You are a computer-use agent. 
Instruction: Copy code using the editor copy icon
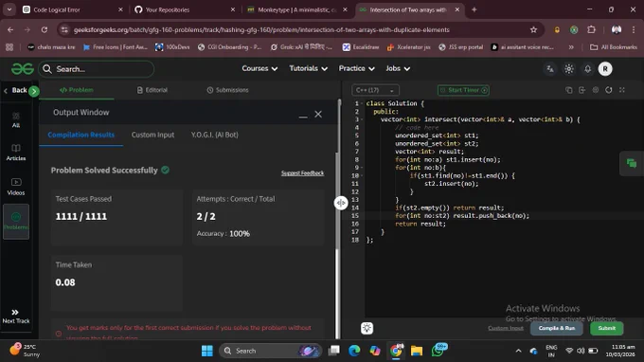pyautogui.click(x=569, y=90)
